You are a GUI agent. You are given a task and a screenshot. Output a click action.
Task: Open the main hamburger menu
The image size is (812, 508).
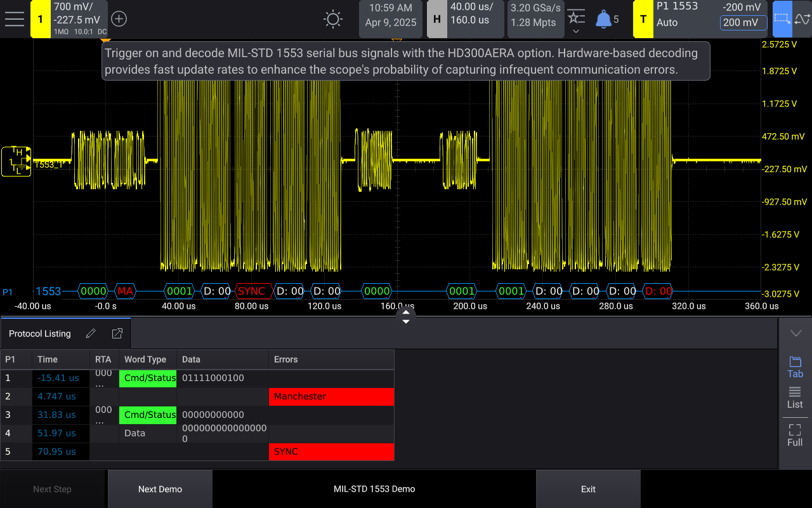(15, 18)
